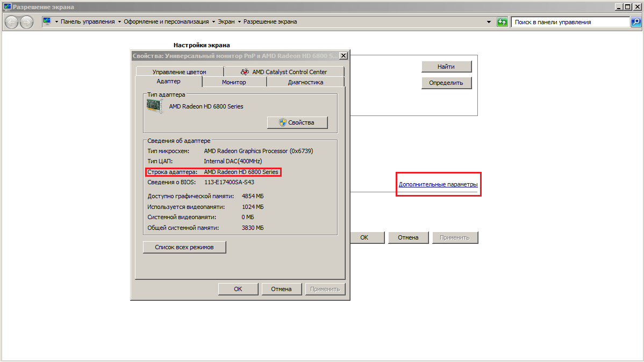Viewport: 644px width, 362px height.
Task: Click the 4854 МБ graphics memory value
Action: pyautogui.click(x=253, y=196)
